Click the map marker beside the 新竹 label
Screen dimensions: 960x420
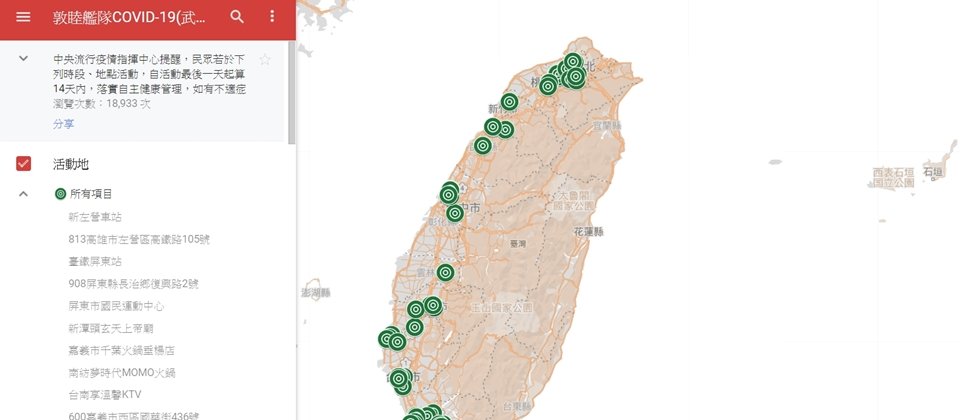tap(509, 102)
